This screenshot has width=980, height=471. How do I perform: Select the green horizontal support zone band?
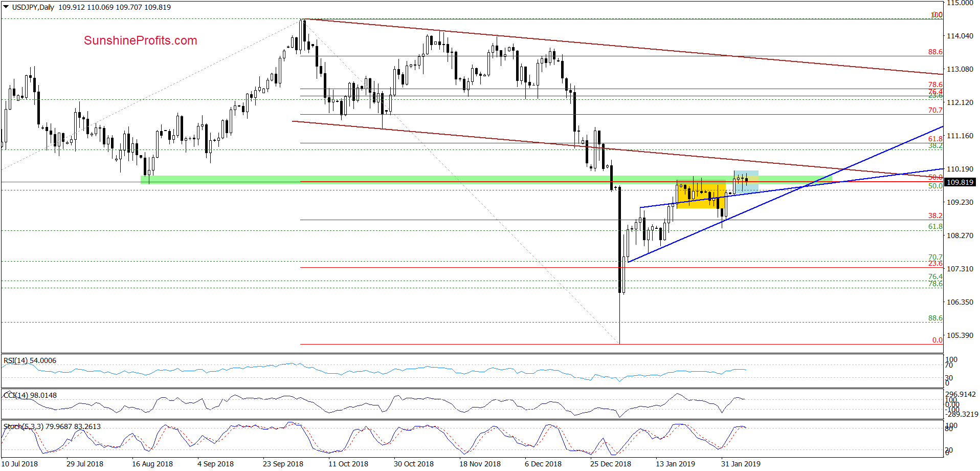[x=486, y=179]
